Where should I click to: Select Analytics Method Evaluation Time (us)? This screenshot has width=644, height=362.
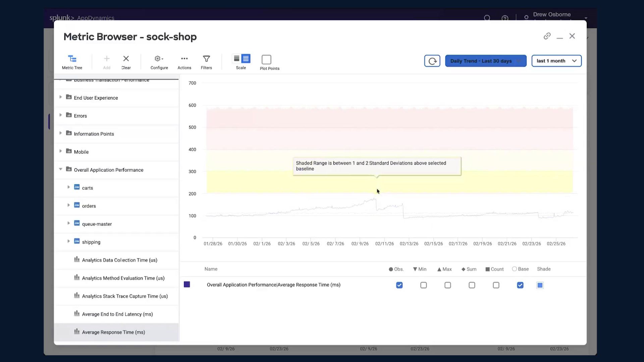point(116,278)
